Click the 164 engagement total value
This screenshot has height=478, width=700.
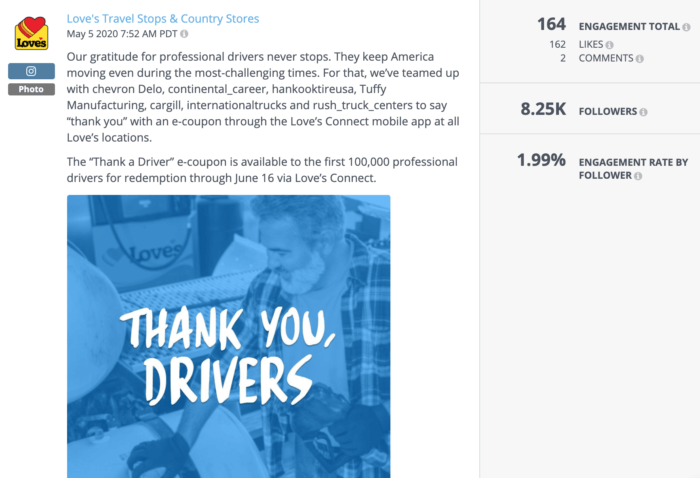[551, 25]
